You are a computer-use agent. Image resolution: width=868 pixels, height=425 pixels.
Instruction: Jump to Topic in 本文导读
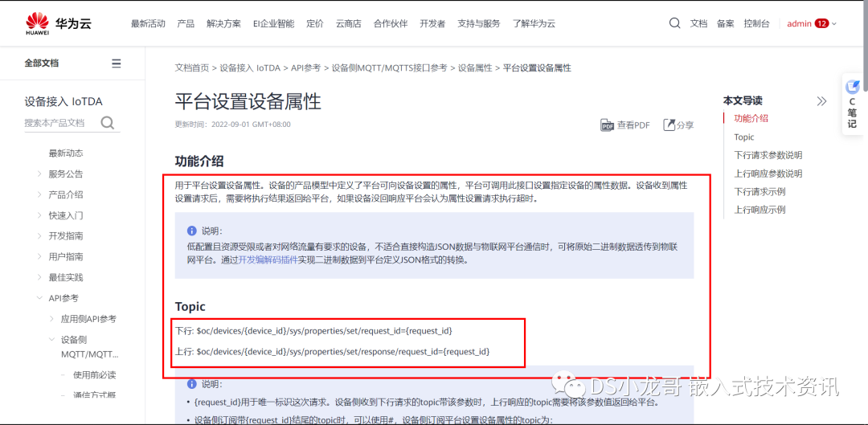pyautogui.click(x=744, y=137)
